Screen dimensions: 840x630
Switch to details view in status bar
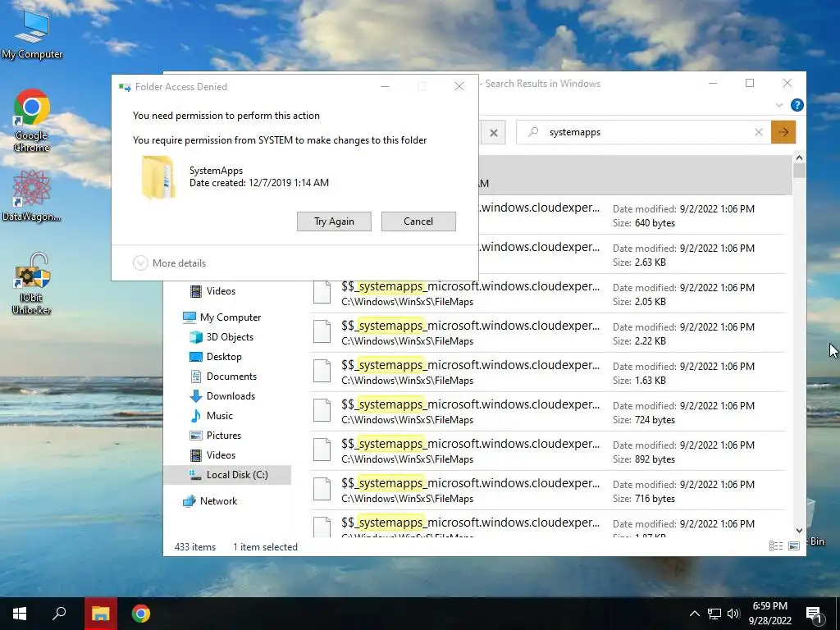point(776,546)
